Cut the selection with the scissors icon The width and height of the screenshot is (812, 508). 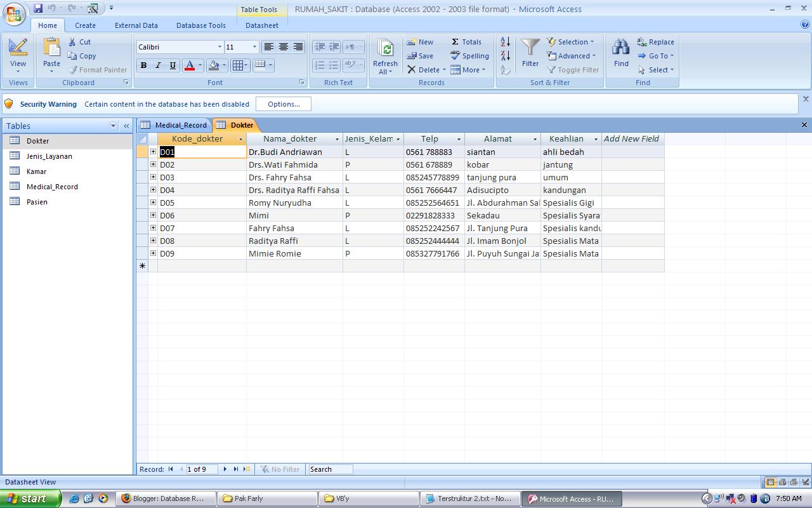pos(80,42)
